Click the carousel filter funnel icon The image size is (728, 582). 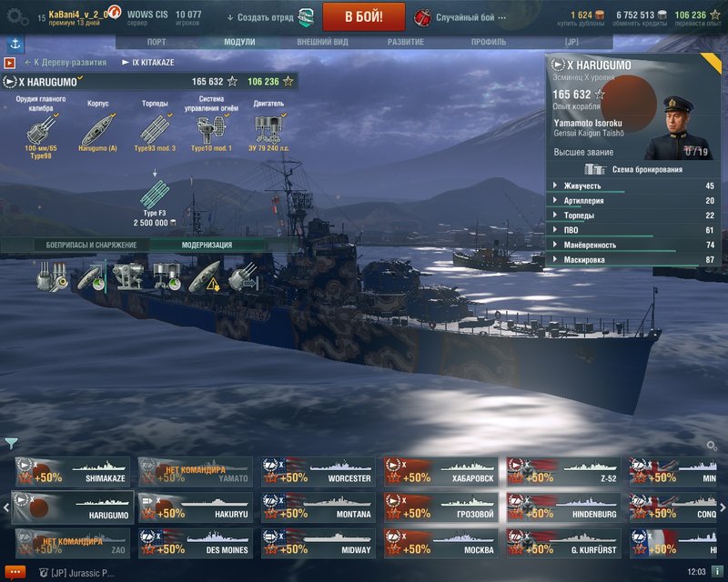(x=11, y=444)
